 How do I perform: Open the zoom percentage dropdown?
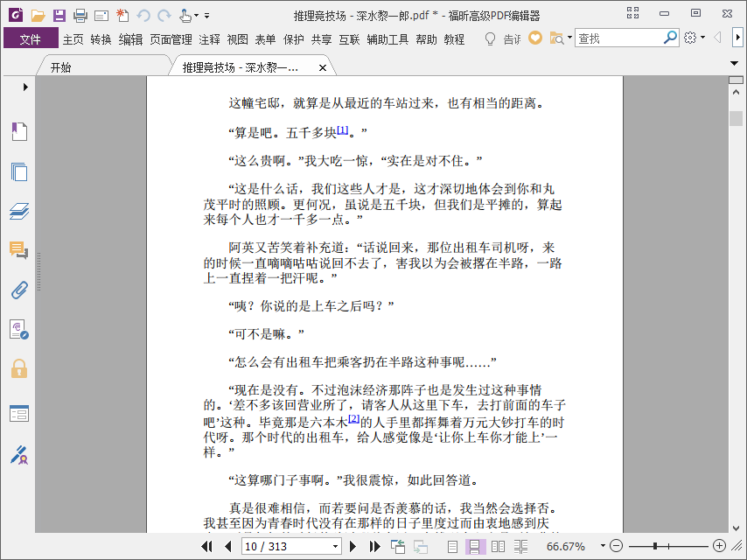[603, 546]
